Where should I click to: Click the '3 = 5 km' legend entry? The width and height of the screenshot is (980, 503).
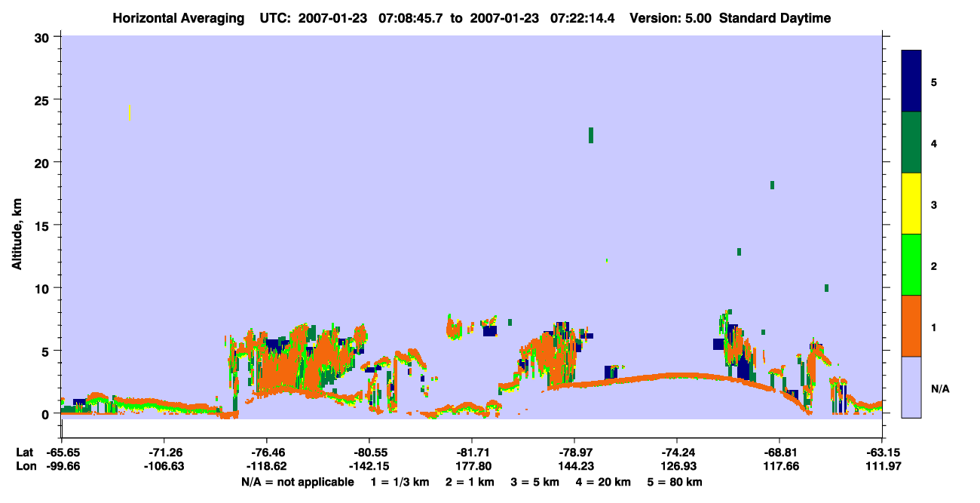536,482
